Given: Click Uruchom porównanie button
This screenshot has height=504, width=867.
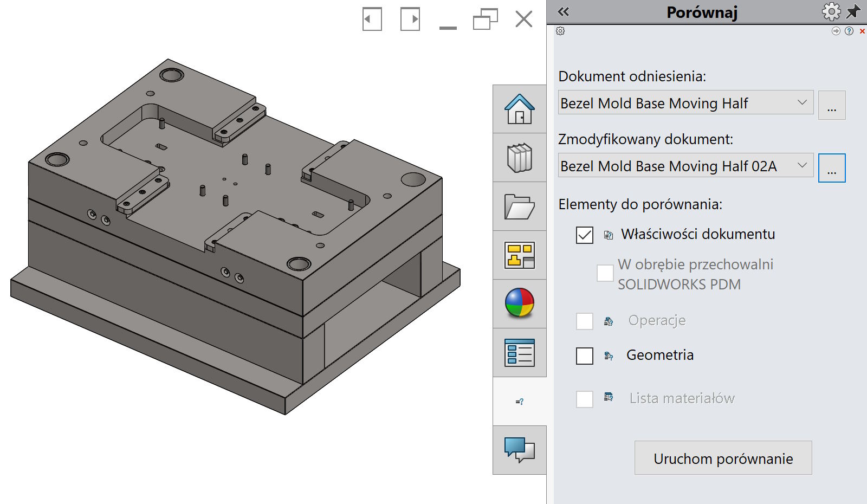Looking at the screenshot, I should click(723, 458).
